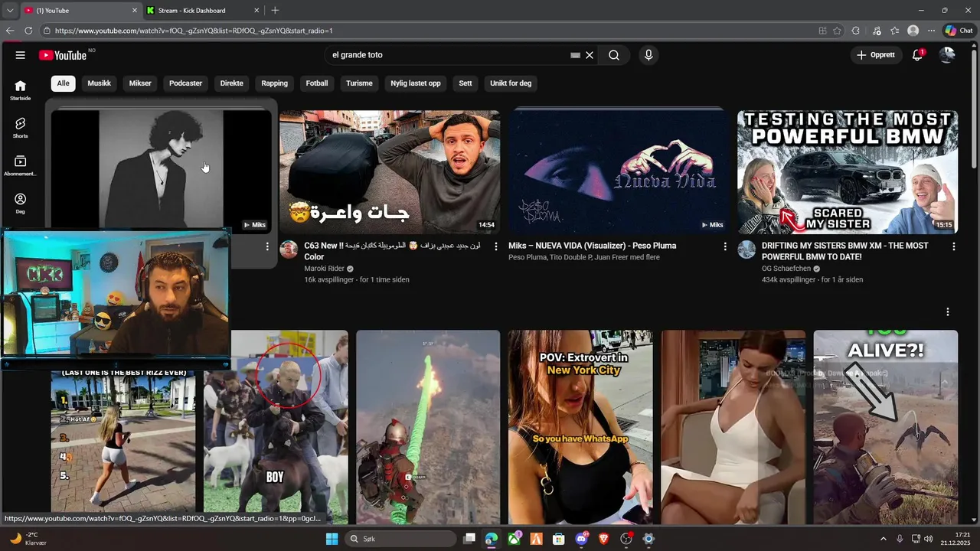
Task: Open Testing the Most Powerful BMW thumbnail
Action: [x=848, y=171]
